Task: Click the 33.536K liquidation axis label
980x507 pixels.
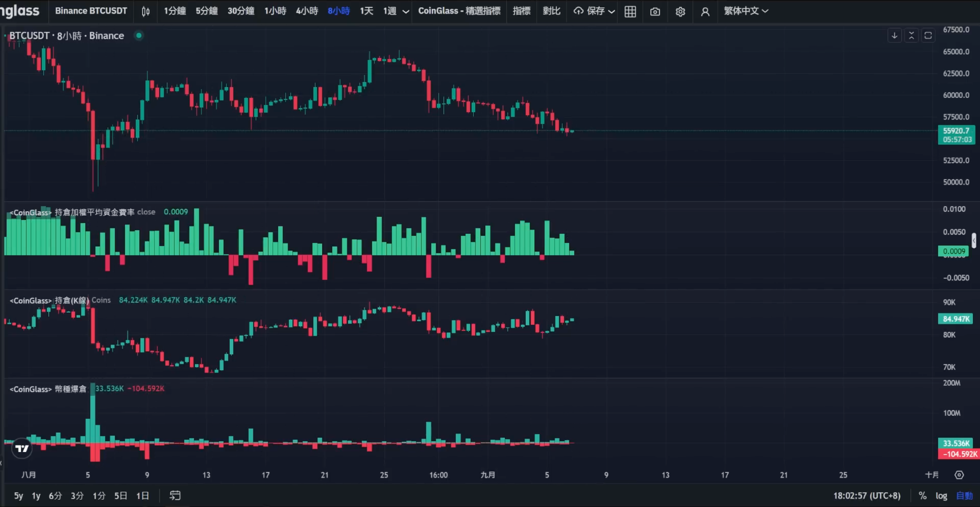Action: 955,443
